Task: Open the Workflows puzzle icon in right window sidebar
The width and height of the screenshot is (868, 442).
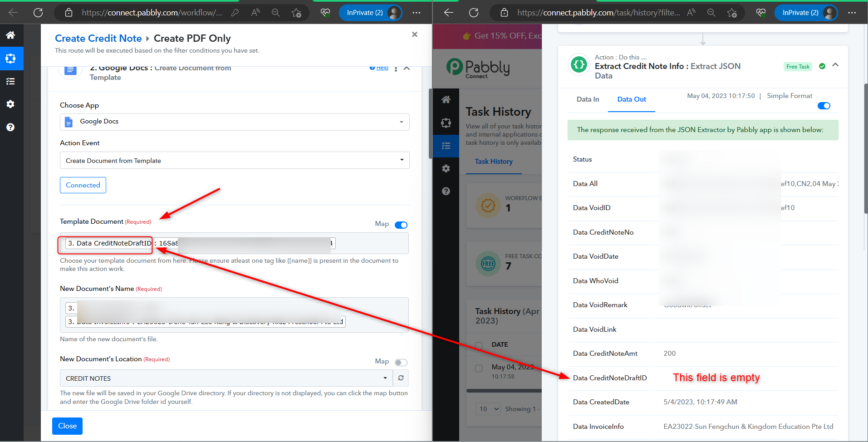Action: pyautogui.click(x=446, y=123)
